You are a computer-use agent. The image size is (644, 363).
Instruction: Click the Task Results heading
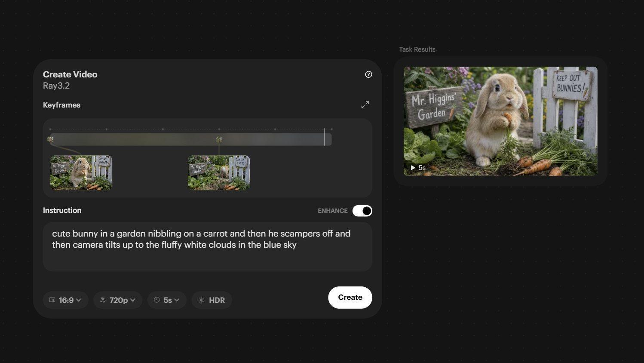(x=417, y=49)
